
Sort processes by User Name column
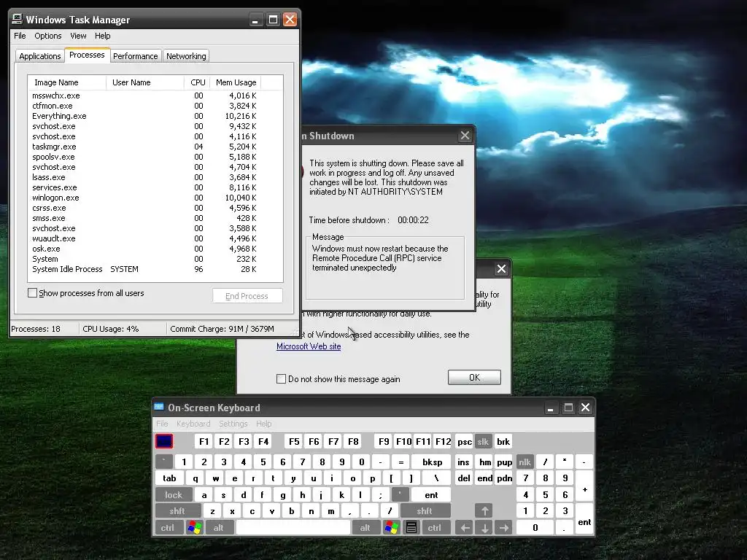point(145,82)
